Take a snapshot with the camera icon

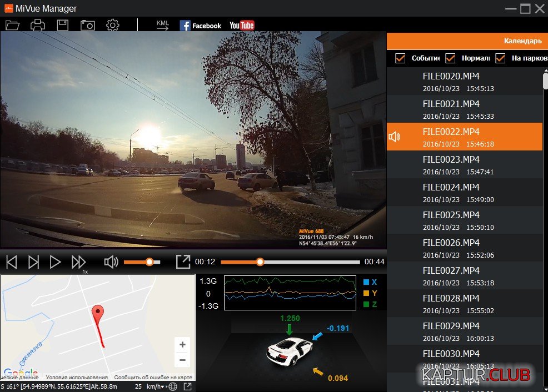87,25
